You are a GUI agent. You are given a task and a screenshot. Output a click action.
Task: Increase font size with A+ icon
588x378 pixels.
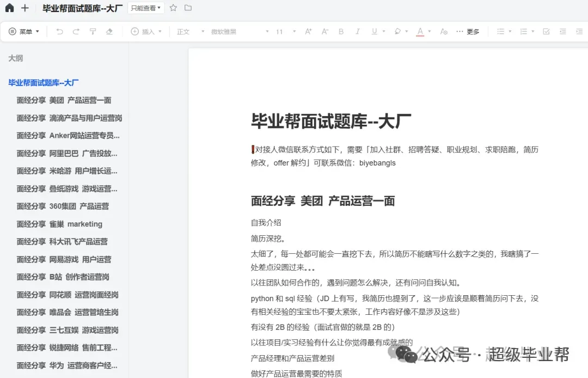point(308,32)
